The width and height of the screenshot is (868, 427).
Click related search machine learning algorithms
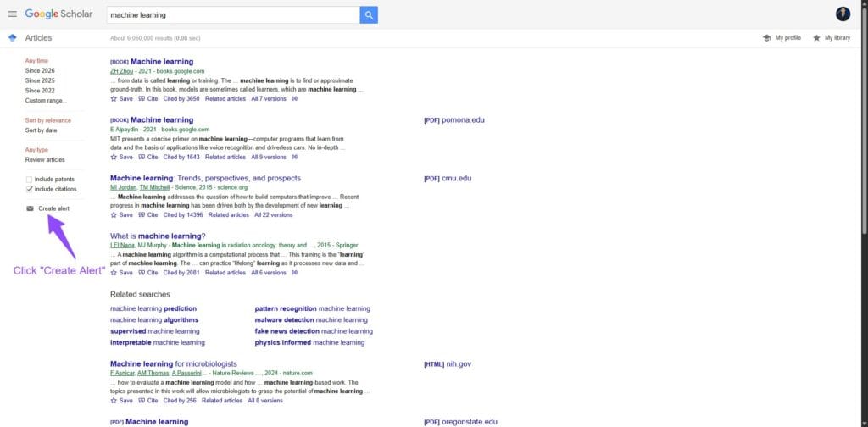point(154,319)
